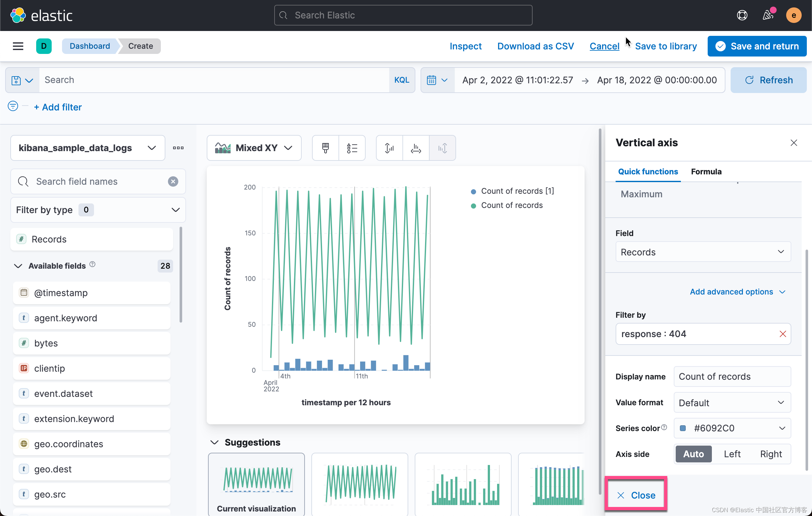Image resolution: width=812 pixels, height=516 pixels.
Task: Open the Series color #6092C0 picker
Action: (x=732, y=428)
